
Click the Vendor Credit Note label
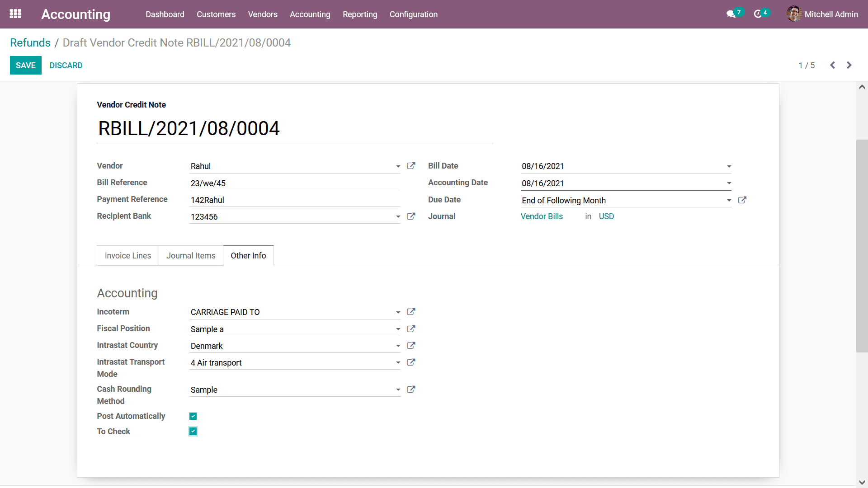point(131,105)
